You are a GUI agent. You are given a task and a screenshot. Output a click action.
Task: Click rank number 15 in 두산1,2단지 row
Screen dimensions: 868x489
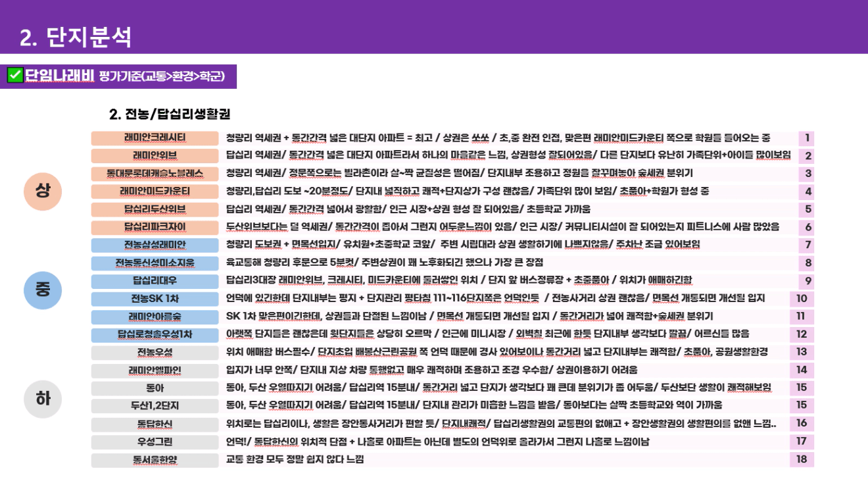click(802, 405)
